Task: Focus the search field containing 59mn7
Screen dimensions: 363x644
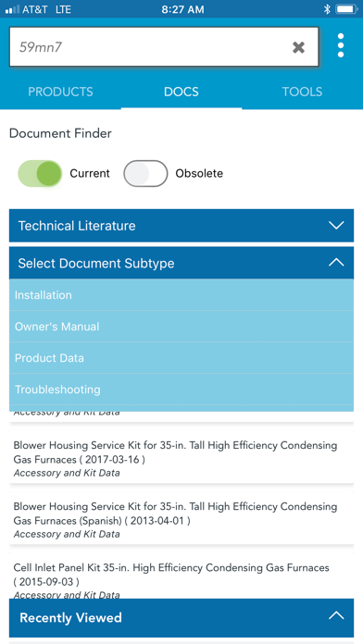Action: click(164, 47)
